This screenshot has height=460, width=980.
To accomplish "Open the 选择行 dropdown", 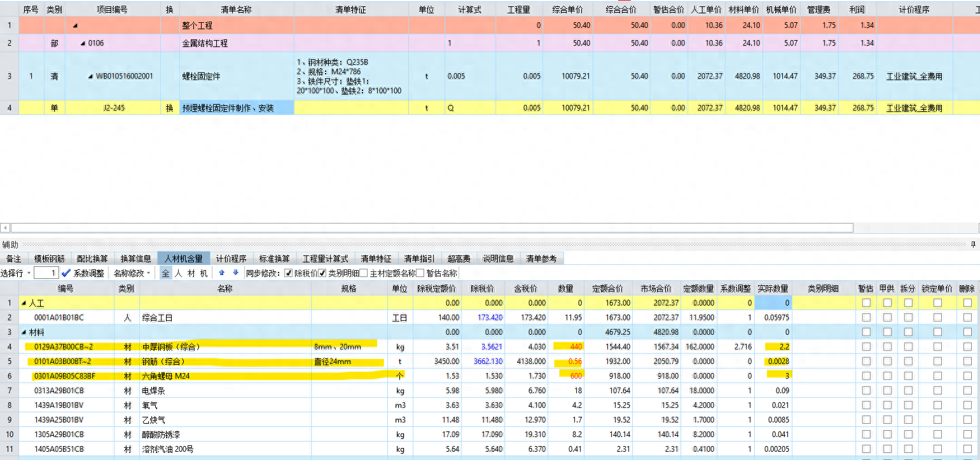I will (x=29, y=273).
